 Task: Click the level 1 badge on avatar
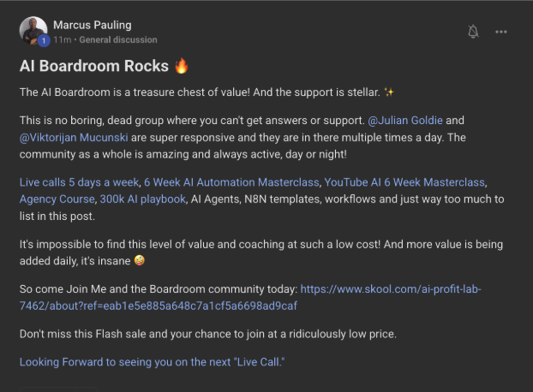(x=42, y=40)
